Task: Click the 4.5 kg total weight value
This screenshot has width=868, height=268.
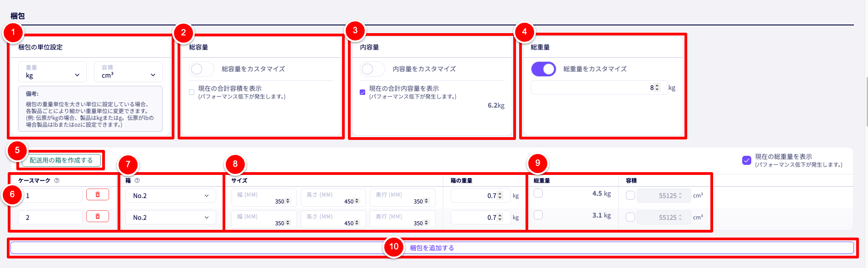Action: 601,194
